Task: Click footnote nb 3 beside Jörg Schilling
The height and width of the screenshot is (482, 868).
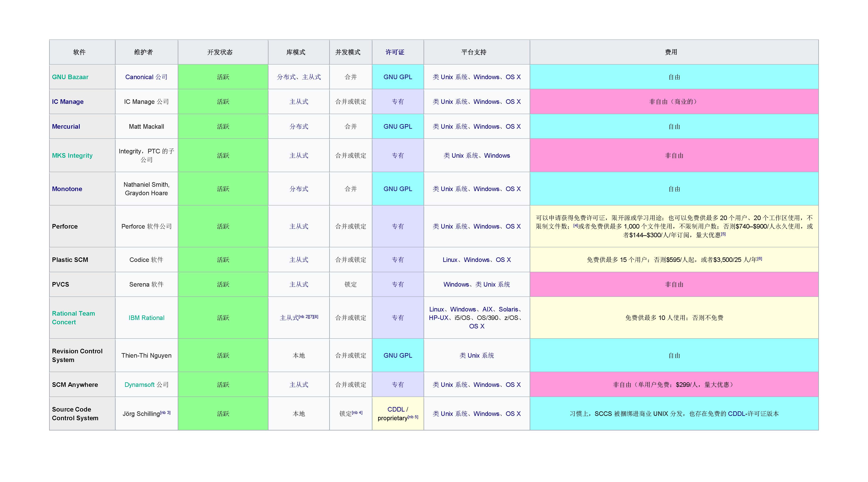Action: pos(165,413)
